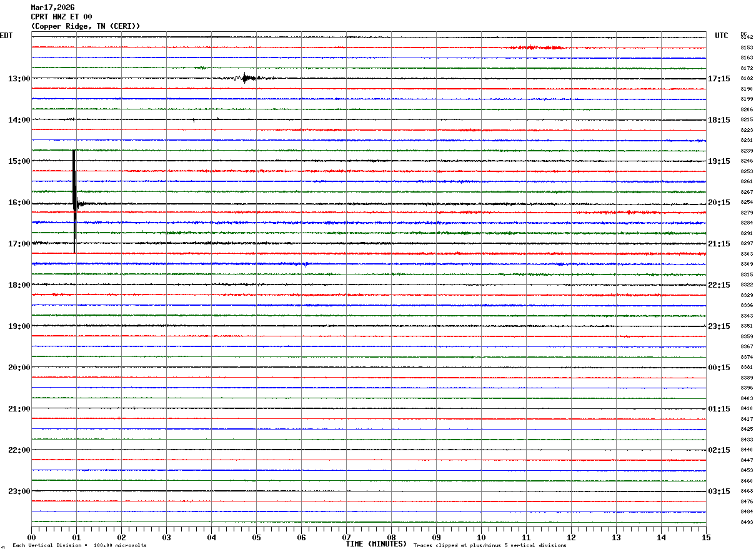Click the 02:15 UTC time label
Viewport: 756px width, 554px height.
pos(719,450)
